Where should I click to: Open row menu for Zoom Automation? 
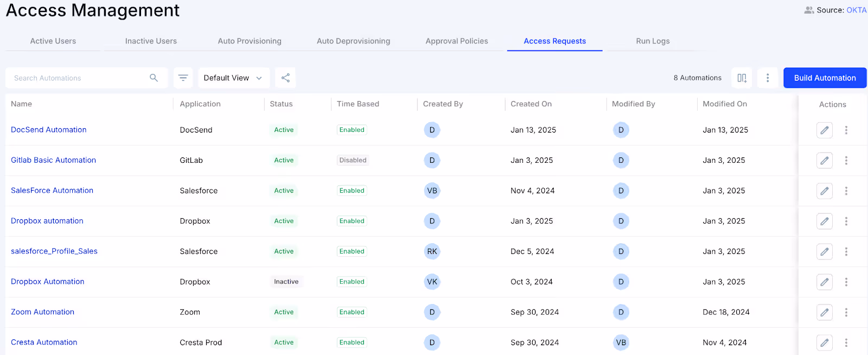click(846, 312)
